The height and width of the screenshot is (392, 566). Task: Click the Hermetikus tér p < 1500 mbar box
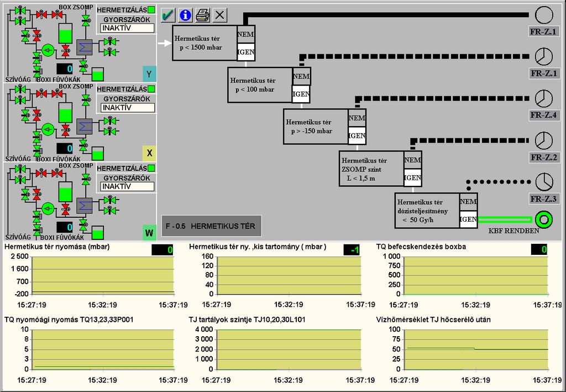coord(205,43)
